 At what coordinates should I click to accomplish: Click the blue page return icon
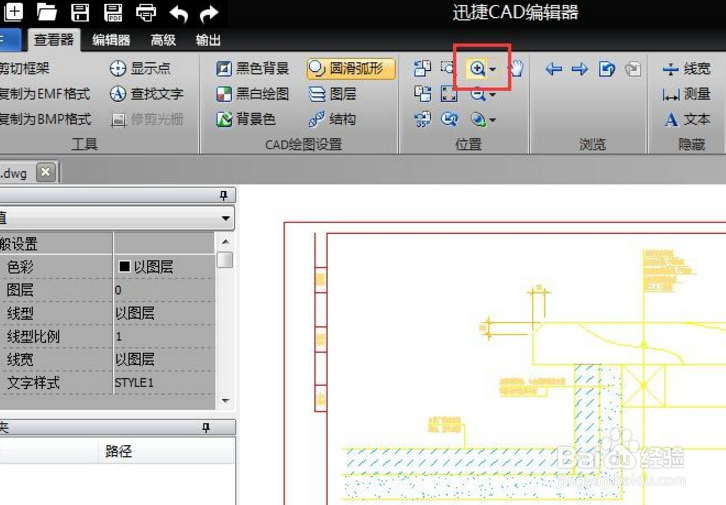click(607, 69)
